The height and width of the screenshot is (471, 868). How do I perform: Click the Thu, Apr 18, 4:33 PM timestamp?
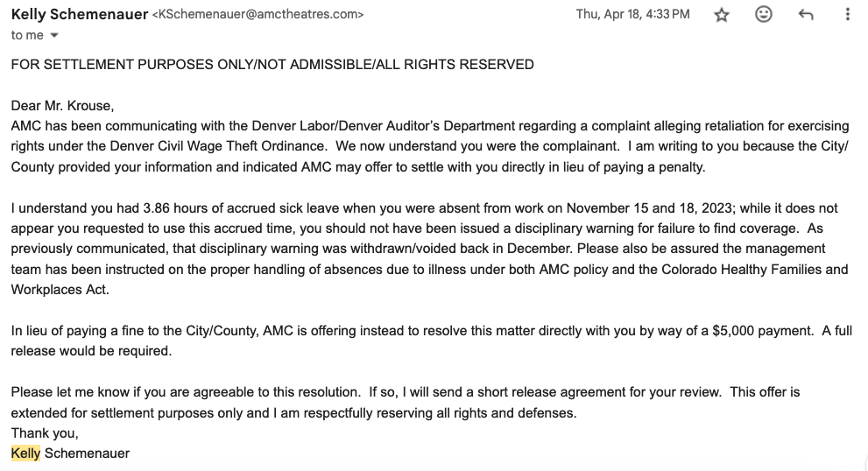coord(632,15)
